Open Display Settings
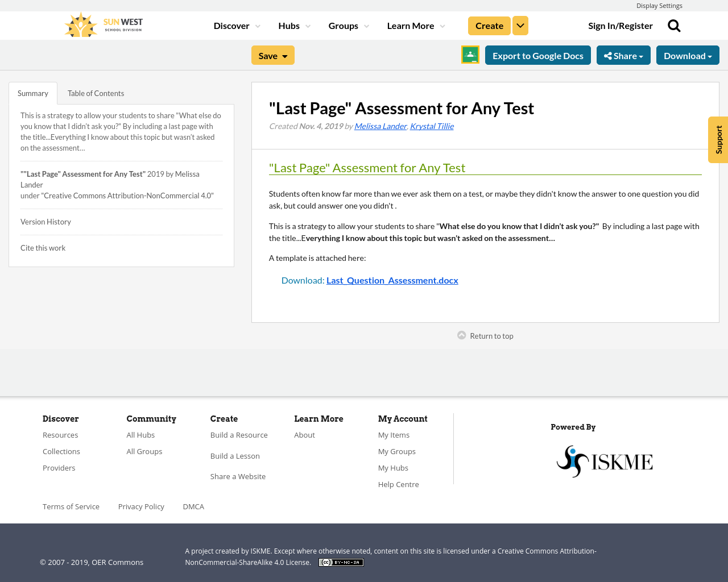728x582 pixels. tap(659, 5)
